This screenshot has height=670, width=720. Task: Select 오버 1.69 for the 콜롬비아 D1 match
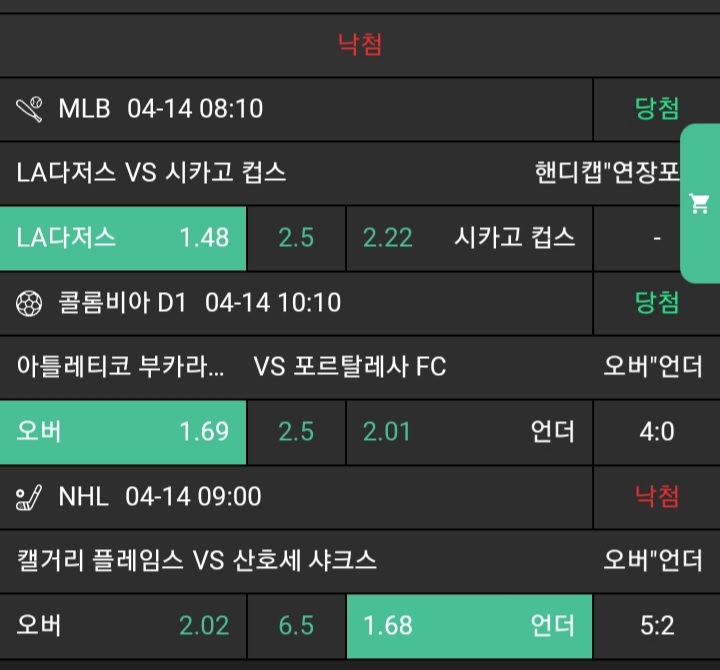coord(123,432)
